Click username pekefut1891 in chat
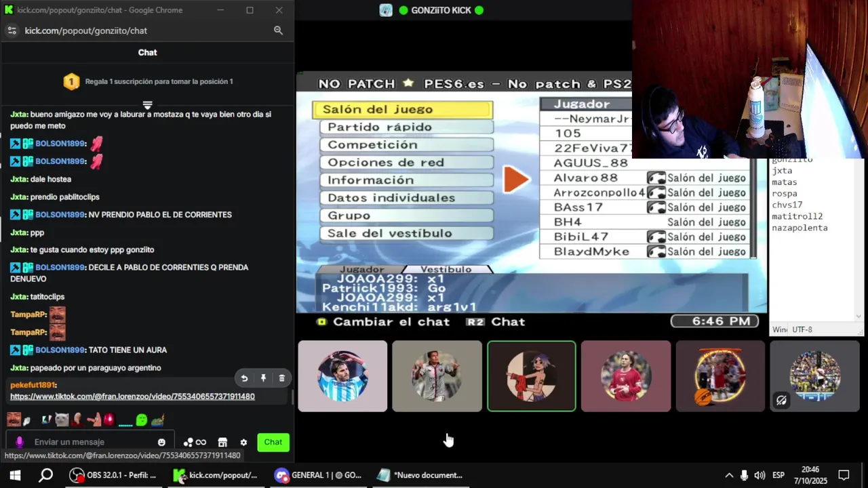This screenshot has width=868, height=488. click(x=33, y=385)
